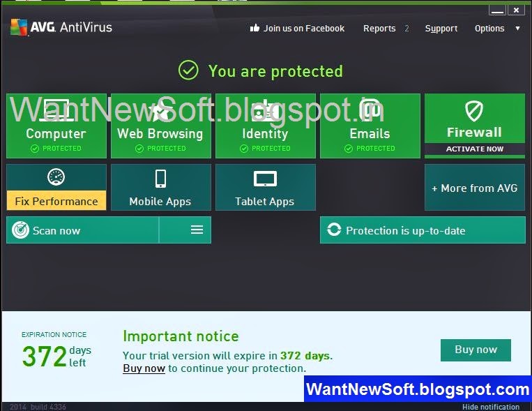Image resolution: width=532 pixels, height=411 pixels.
Task: Click the AVG AntiVirus logo
Action: coord(61,27)
